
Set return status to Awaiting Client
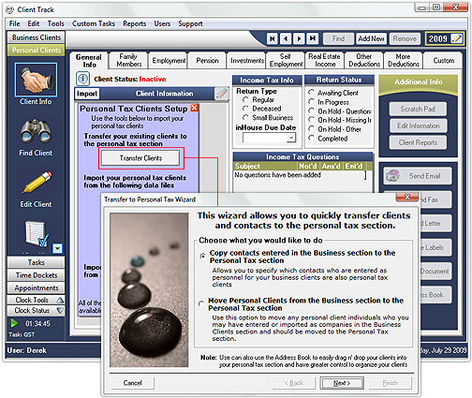[311, 92]
